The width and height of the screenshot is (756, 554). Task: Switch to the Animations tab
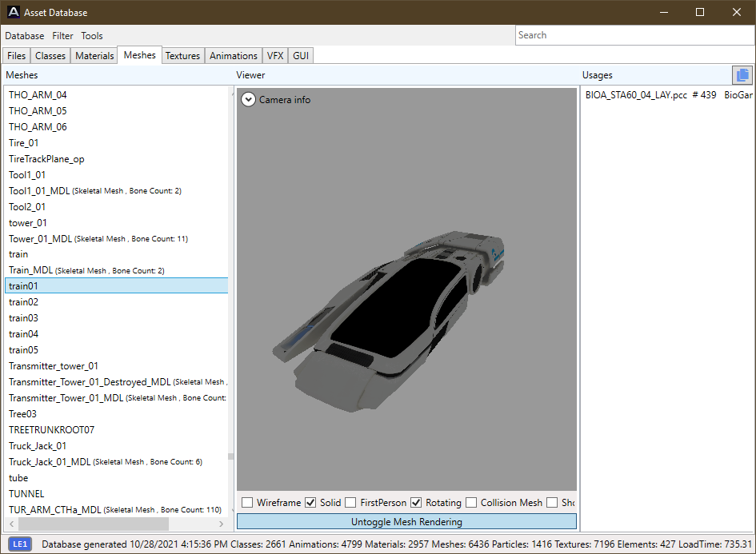pos(234,56)
